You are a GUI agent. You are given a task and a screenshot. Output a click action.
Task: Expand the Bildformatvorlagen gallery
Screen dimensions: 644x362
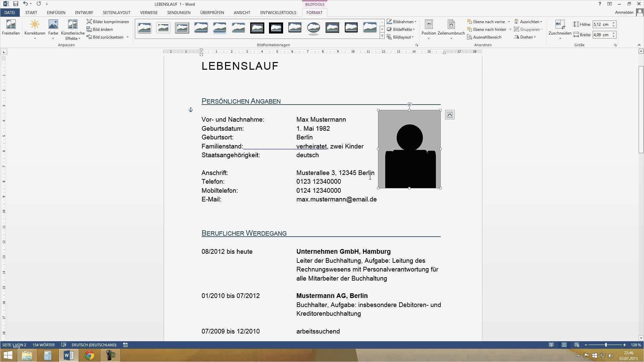382,36
